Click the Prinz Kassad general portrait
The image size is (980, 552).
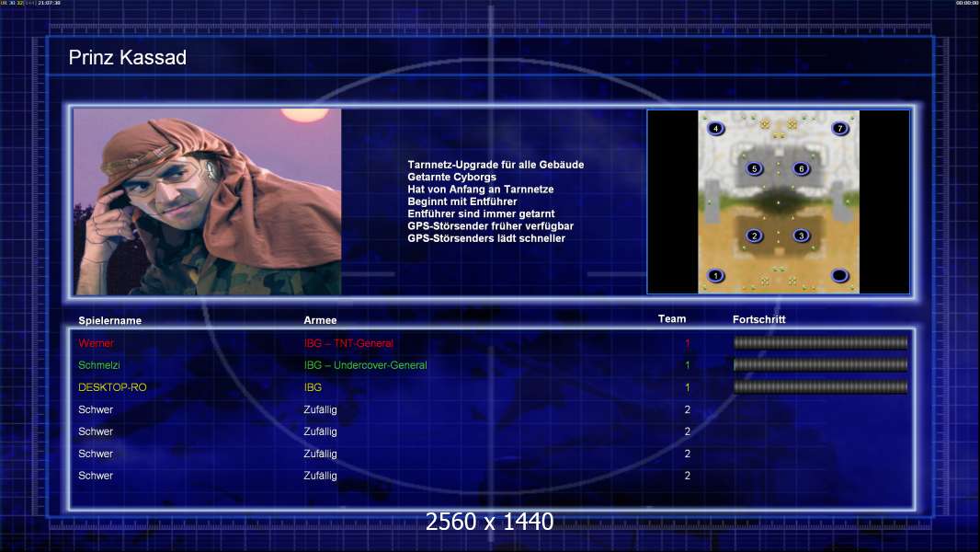tap(208, 201)
